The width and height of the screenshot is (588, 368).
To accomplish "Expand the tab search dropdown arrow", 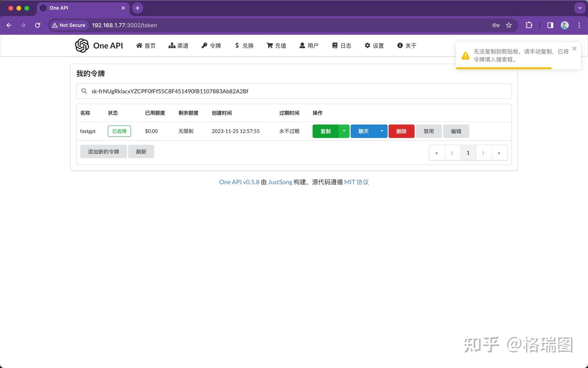I will tap(580, 8).
